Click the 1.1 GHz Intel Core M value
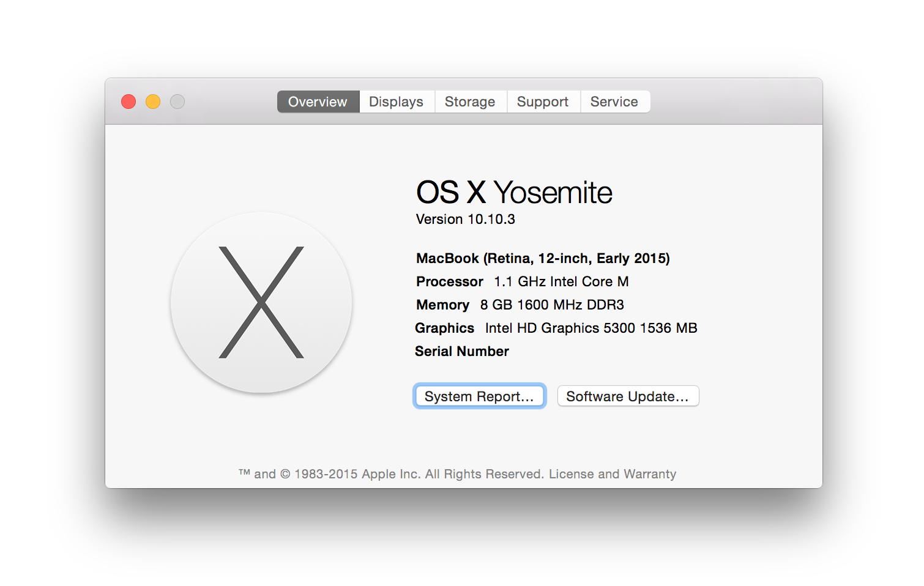The width and height of the screenshot is (924, 586). [561, 281]
